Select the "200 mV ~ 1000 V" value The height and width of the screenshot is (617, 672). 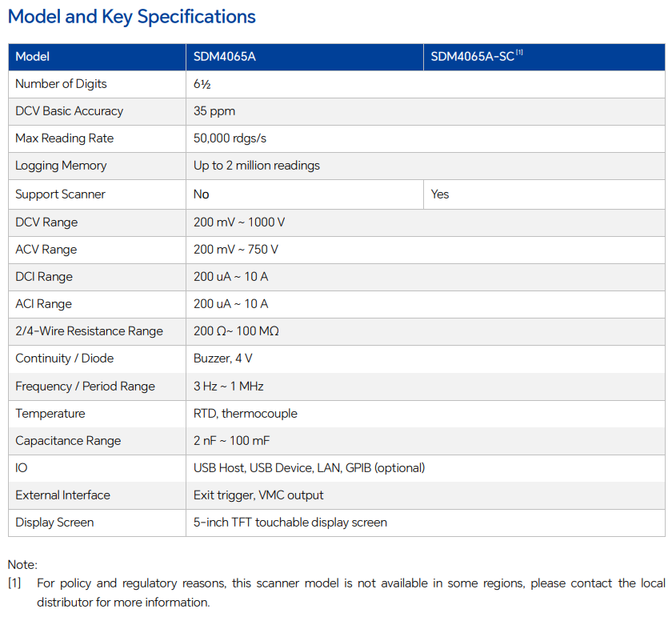(239, 222)
